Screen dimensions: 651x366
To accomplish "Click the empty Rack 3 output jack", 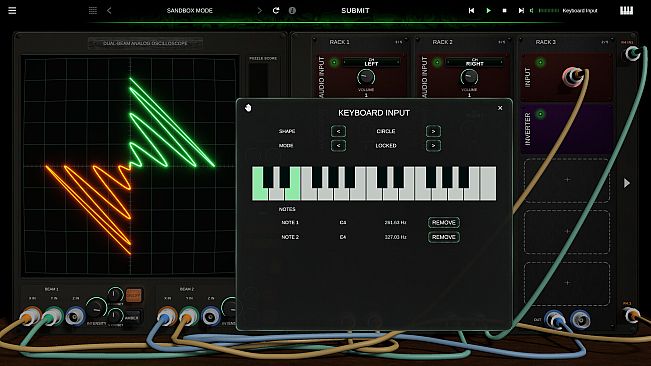I will 580,319.
